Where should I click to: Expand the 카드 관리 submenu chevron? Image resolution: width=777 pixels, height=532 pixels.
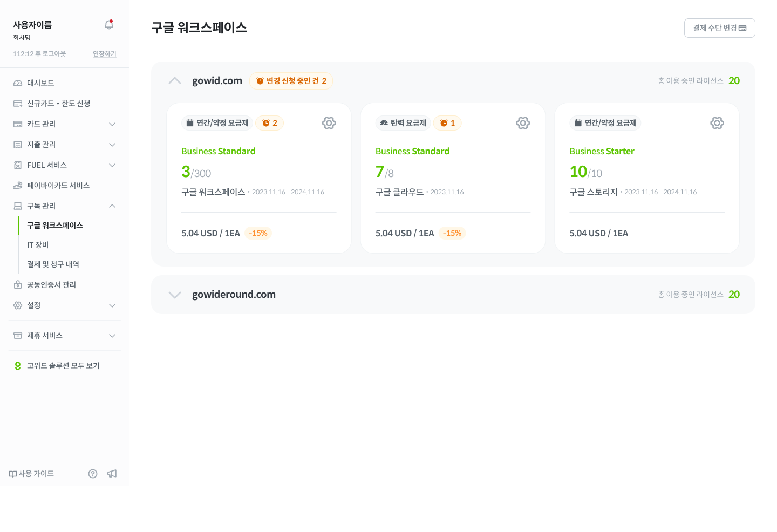[x=112, y=124]
